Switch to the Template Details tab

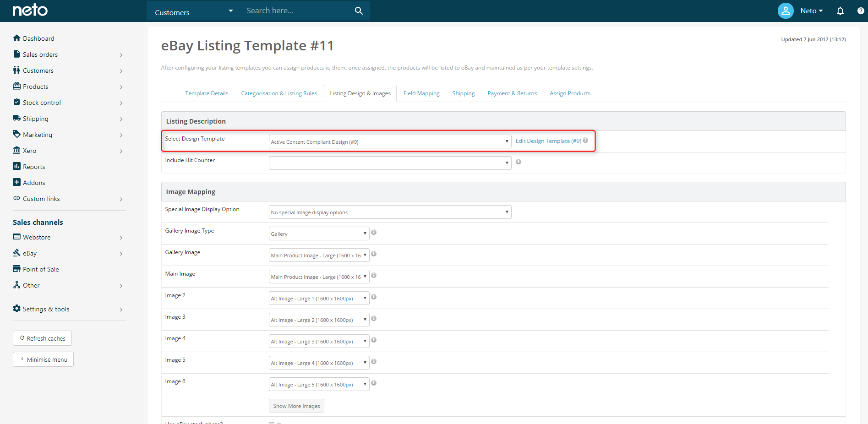(x=207, y=93)
